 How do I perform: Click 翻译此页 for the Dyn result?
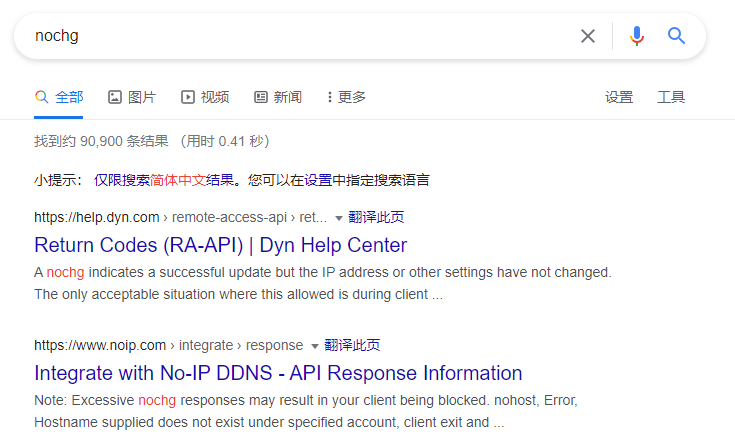(x=376, y=217)
